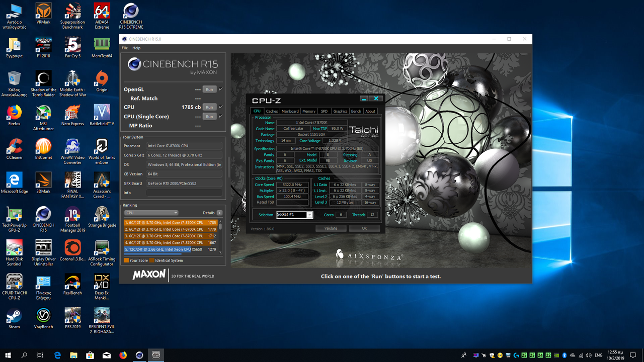Toggle the CPU (Single Core) test checkbox

(221, 116)
